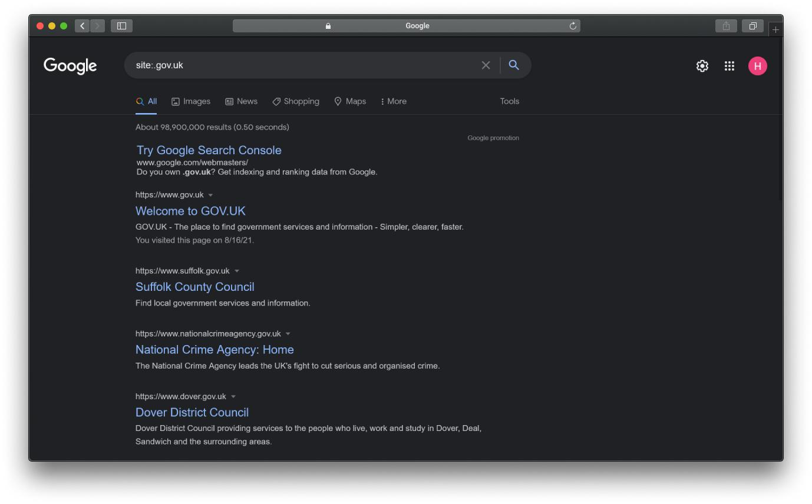Open a new tab with plus button
This screenshot has height=504, width=812.
tap(775, 29)
